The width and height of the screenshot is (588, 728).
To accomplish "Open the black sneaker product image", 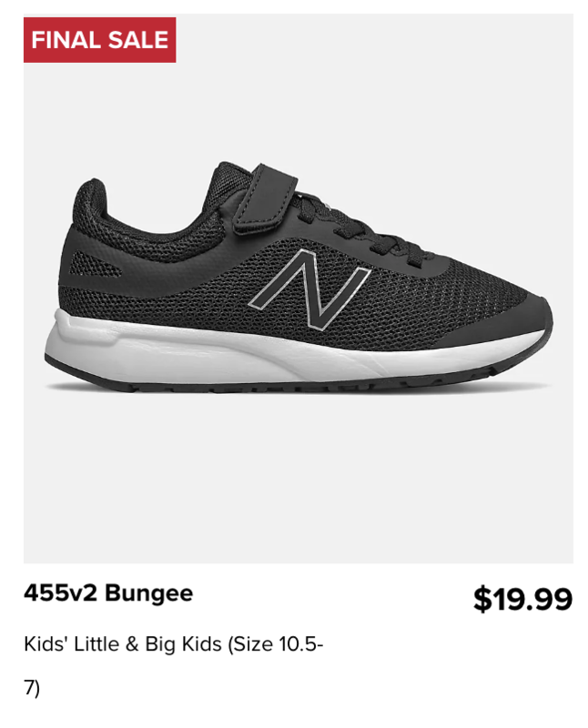I will click(299, 288).
